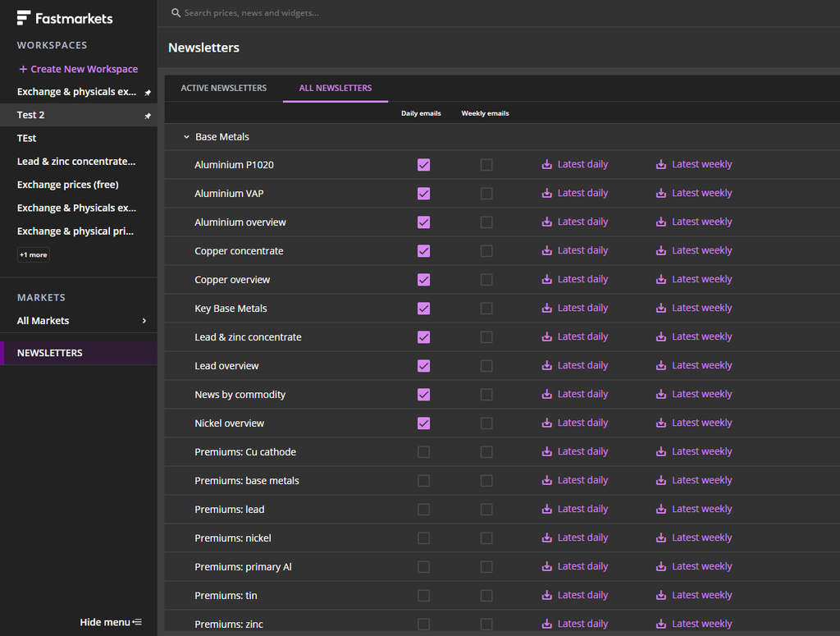The height and width of the screenshot is (636, 840).
Task: Click pin icon beside Exchange & physicals workspace
Action: point(148,93)
